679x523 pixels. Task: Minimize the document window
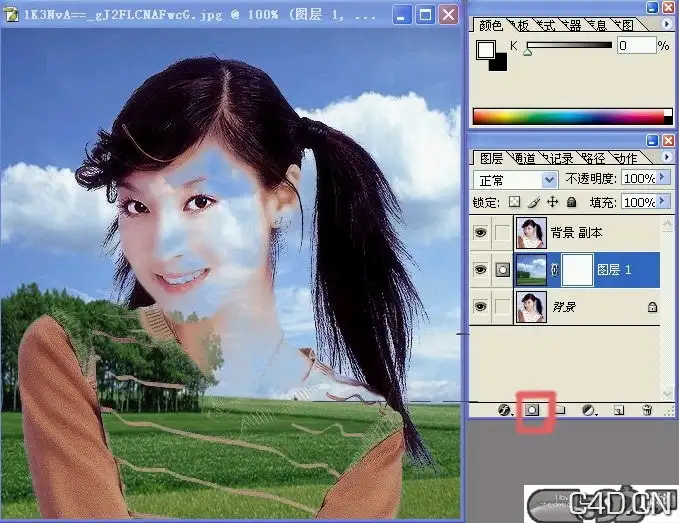[x=401, y=15]
